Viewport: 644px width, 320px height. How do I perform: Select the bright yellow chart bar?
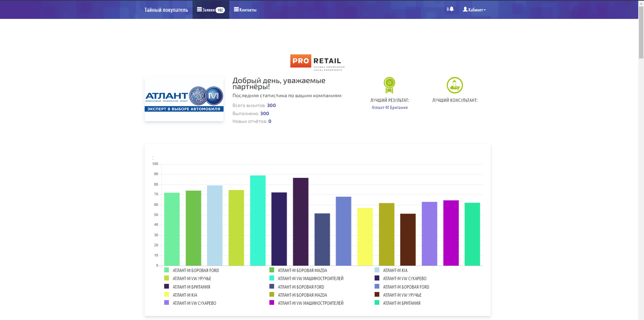(x=365, y=237)
